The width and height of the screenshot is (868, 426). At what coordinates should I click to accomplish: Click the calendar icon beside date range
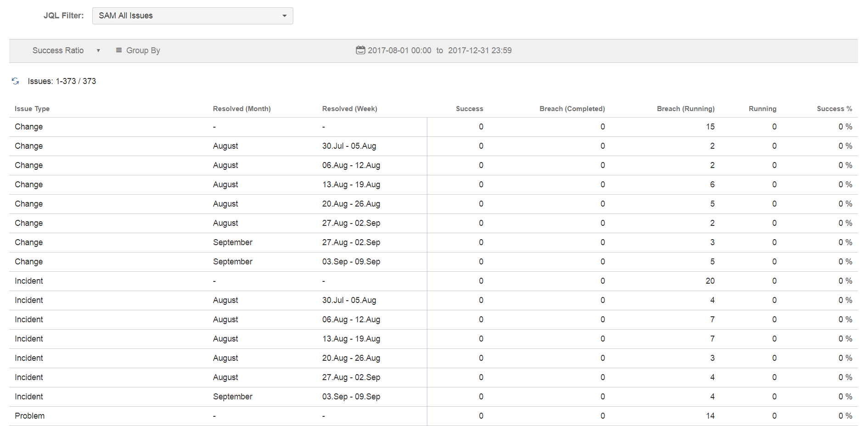pyautogui.click(x=360, y=50)
